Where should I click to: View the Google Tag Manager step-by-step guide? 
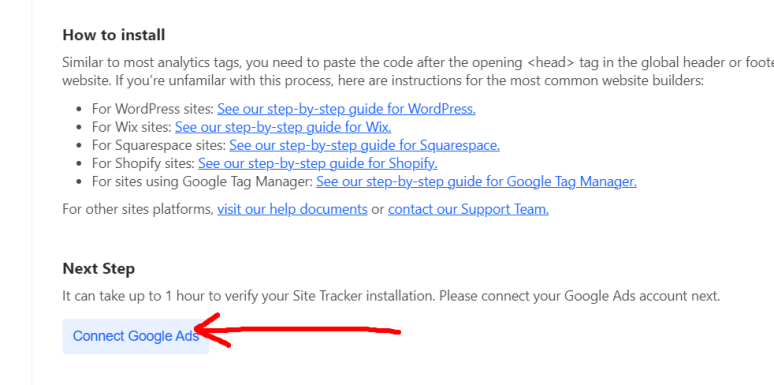pyautogui.click(x=476, y=182)
